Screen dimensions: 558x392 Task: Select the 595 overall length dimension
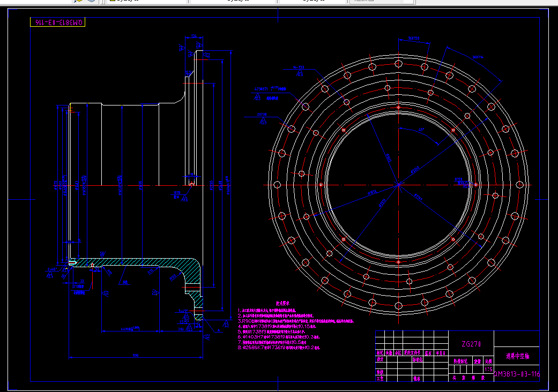(136, 355)
